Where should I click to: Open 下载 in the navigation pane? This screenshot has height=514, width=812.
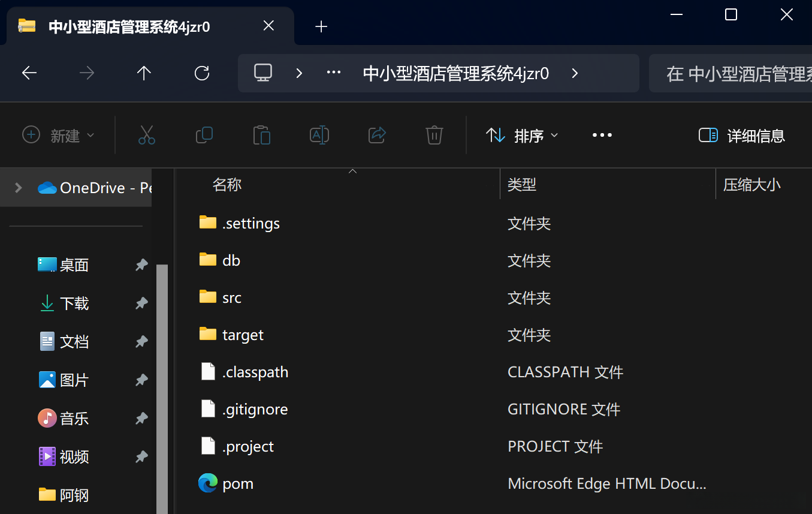point(74,303)
